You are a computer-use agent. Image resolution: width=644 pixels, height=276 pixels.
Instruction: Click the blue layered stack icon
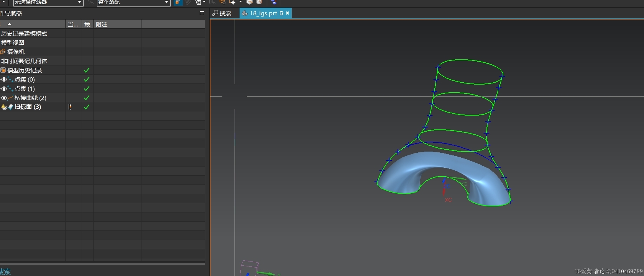pos(273,2)
